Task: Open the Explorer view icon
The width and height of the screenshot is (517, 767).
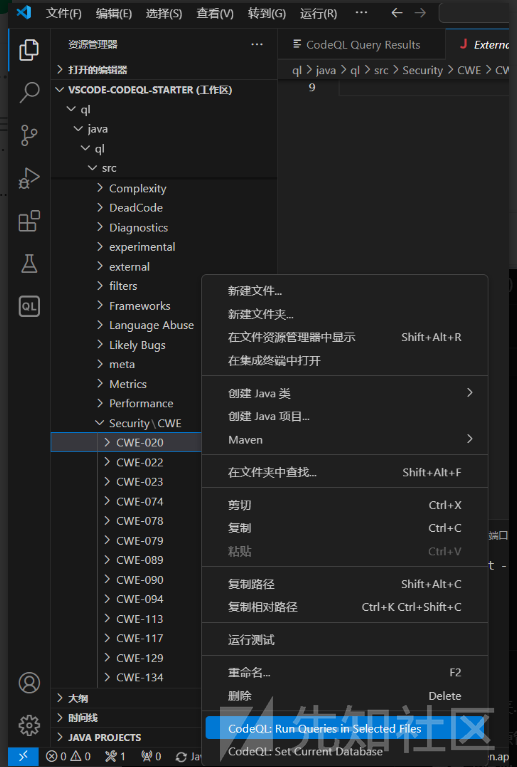Action: [x=29, y=50]
